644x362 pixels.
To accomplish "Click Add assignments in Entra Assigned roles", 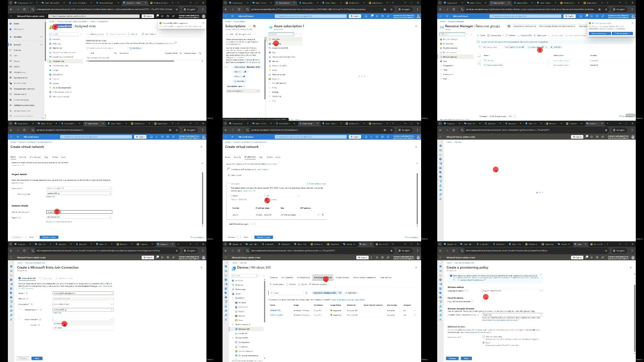I will point(96,34).
